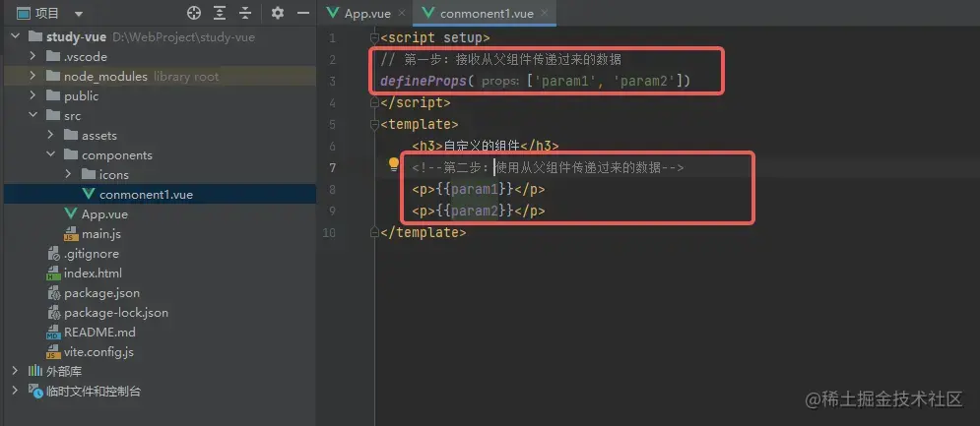Viewport: 980px width, 426px height.
Task: Click the 项目 panel title label
Action: [x=47, y=13]
